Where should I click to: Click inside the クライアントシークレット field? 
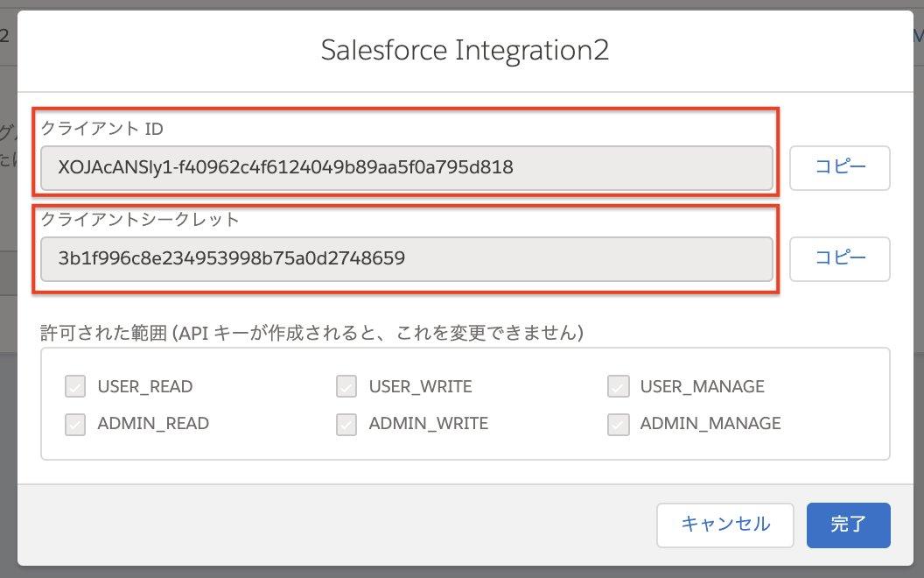click(407, 258)
